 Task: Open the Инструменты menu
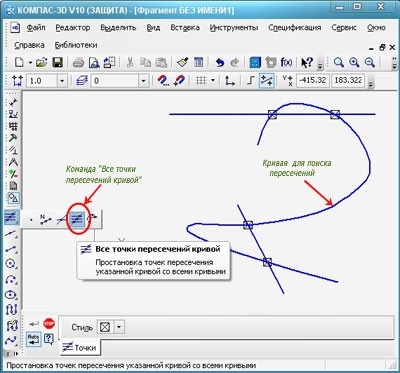[234, 28]
